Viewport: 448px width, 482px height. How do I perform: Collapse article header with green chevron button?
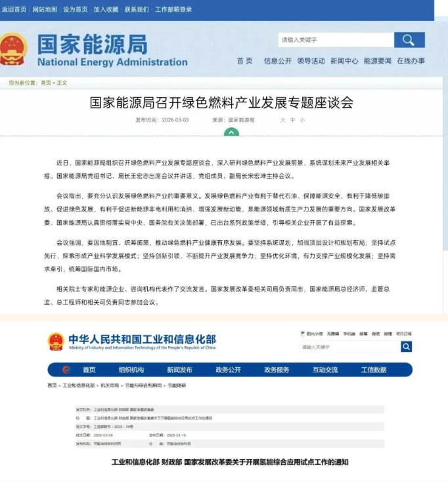tap(231, 132)
